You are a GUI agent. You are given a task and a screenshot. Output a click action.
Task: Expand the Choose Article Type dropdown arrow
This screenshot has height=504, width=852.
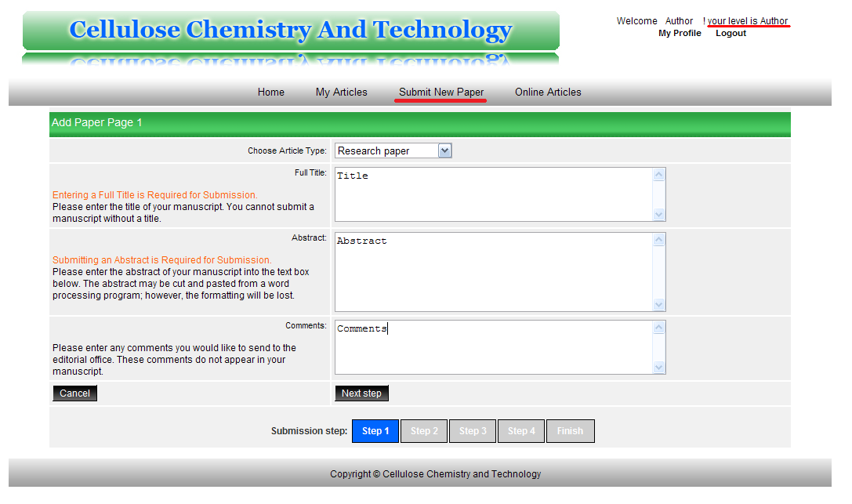pyautogui.click(x=444, y=151)
